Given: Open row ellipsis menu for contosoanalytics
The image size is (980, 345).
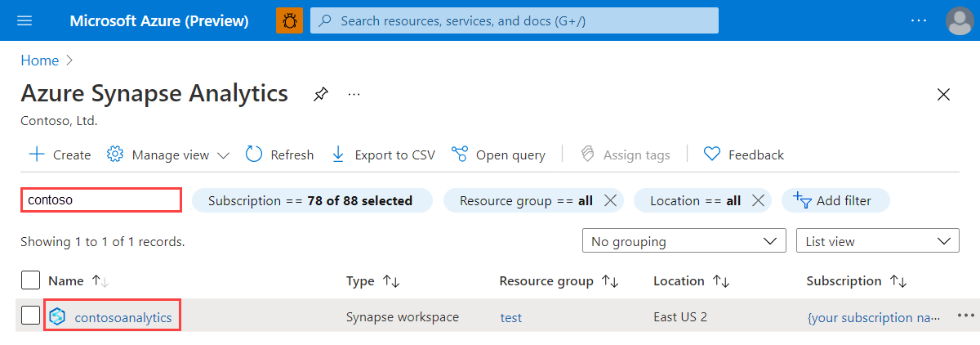Looking at the screenshot, I should [966, 316].
